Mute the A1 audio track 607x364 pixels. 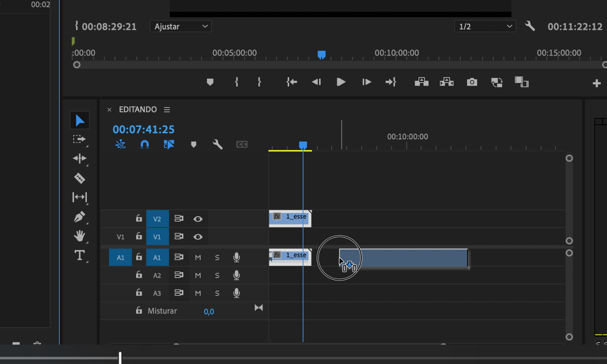click(198, 257)
